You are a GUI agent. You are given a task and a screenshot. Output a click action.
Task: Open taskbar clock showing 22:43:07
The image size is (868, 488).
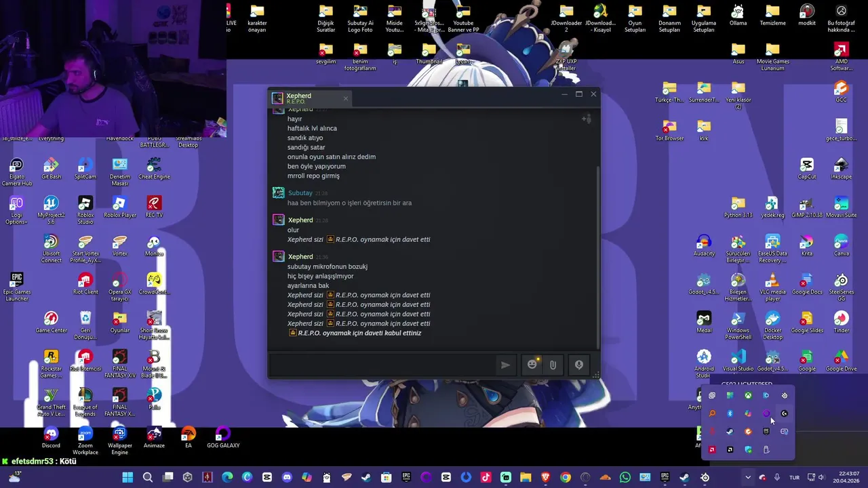(x=846, y=477)
